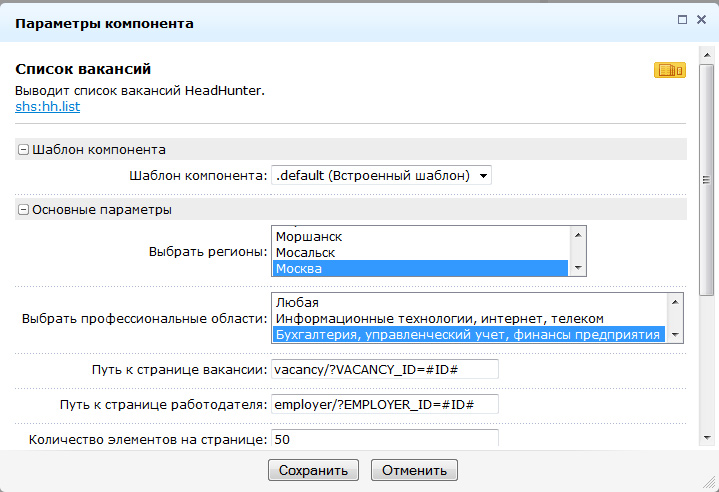
Task: Collapse the Шаблон компонента section
Action: pyautogui.click(x=23, y=150)
